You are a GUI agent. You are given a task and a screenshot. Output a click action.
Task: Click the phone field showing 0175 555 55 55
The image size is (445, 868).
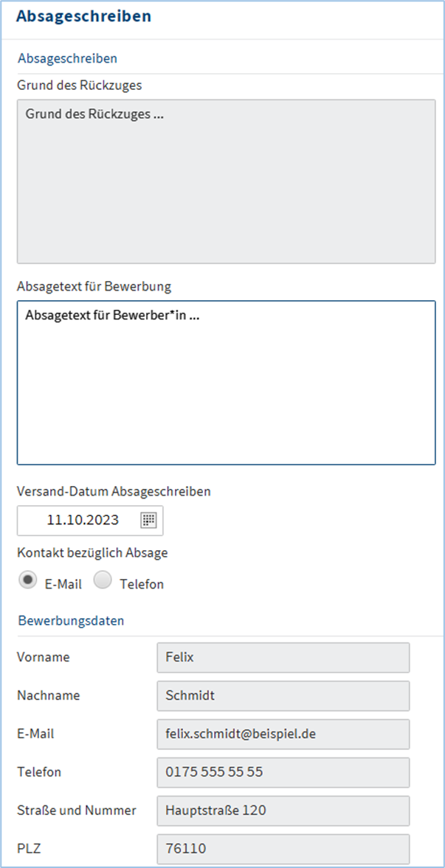[283, 772]
